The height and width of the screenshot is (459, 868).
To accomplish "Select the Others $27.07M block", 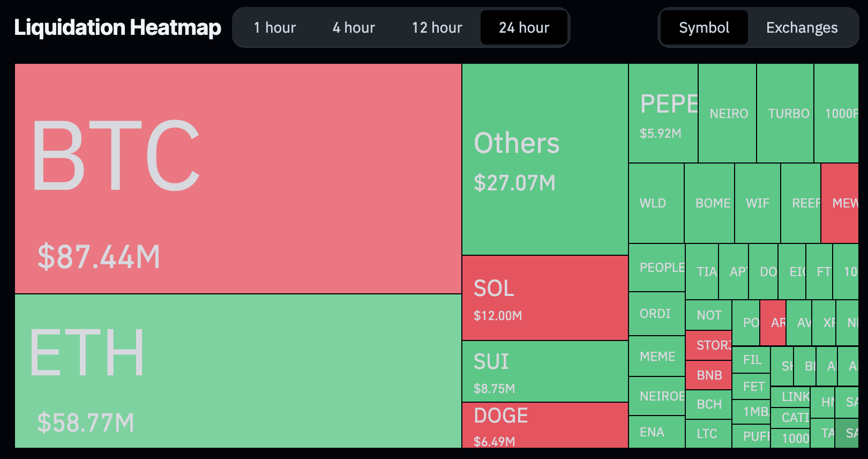I will pos(545,159).
